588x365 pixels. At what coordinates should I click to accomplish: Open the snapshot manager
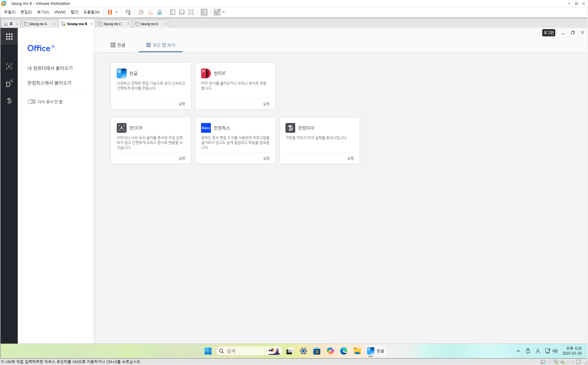160,12
